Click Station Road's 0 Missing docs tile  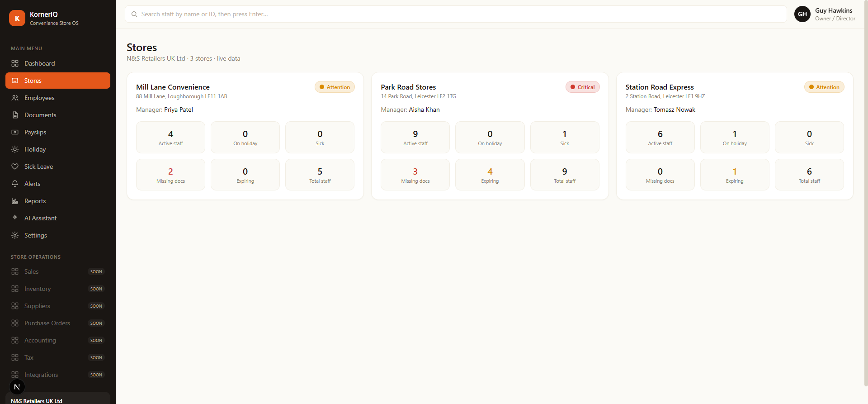point(660,175)
